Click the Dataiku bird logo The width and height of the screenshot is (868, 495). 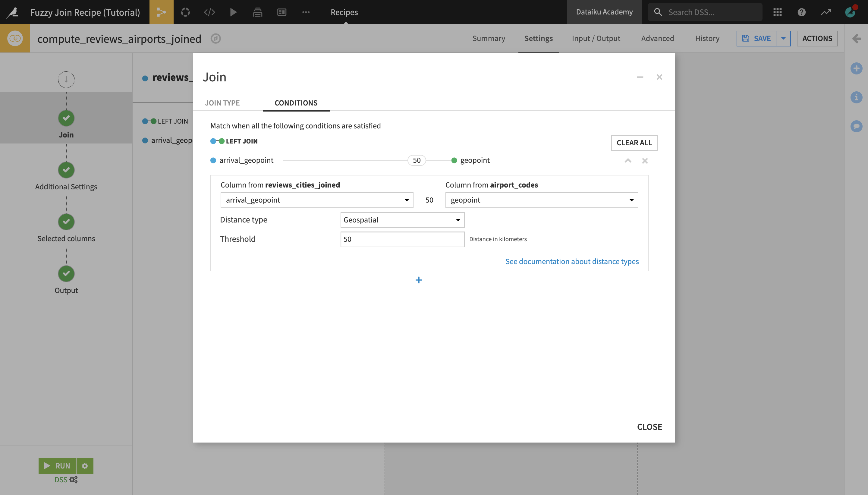point(13,12)
